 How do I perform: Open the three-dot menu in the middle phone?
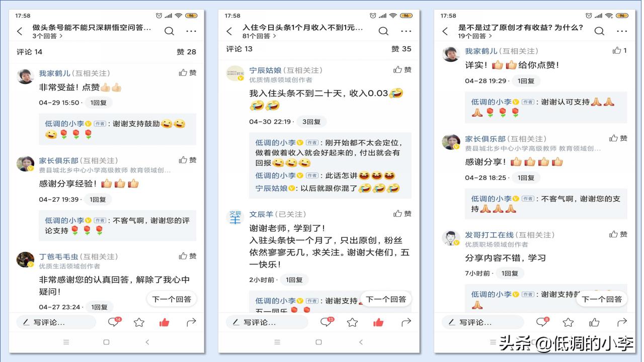point(406,31)
